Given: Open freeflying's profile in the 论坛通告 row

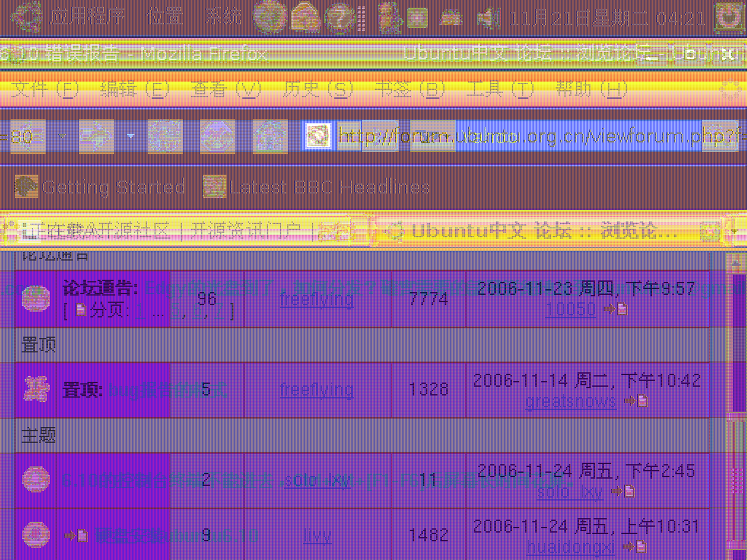Looking at the screenshot, I should click(317, 300).
